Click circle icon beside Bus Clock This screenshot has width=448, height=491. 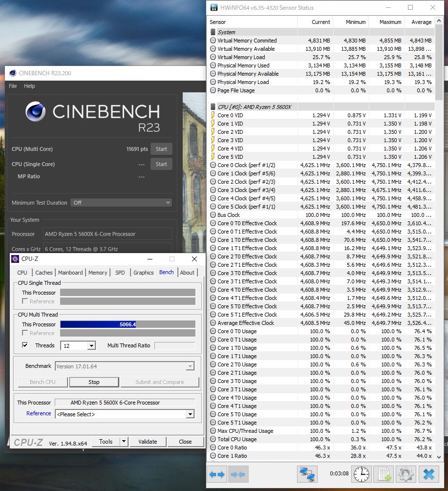click(213, 215)
